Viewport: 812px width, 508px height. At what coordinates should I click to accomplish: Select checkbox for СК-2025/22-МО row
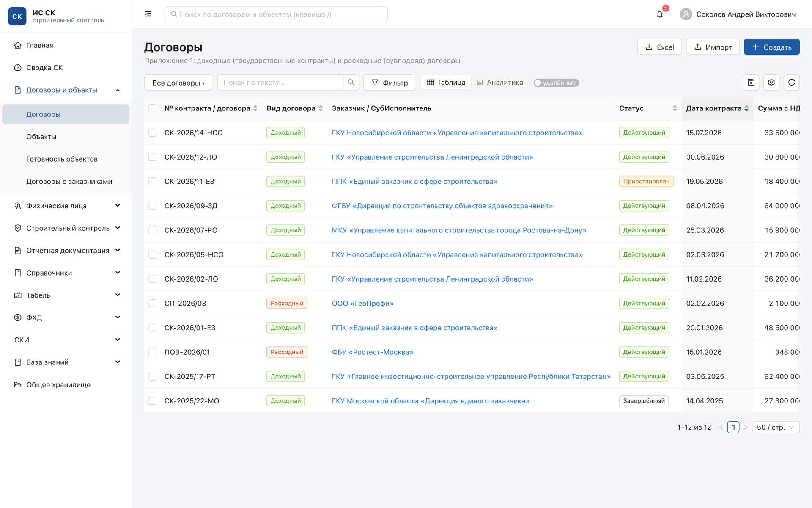[152, 401]
